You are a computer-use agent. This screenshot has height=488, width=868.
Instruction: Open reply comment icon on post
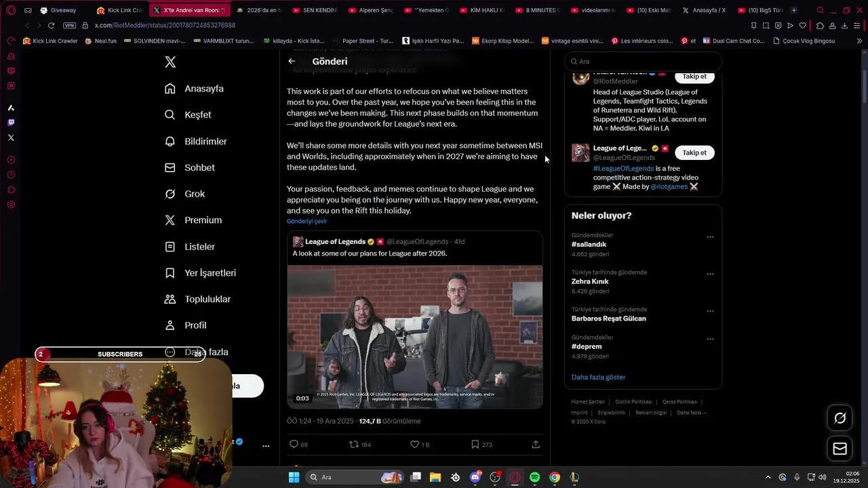(x=294, y=445)
